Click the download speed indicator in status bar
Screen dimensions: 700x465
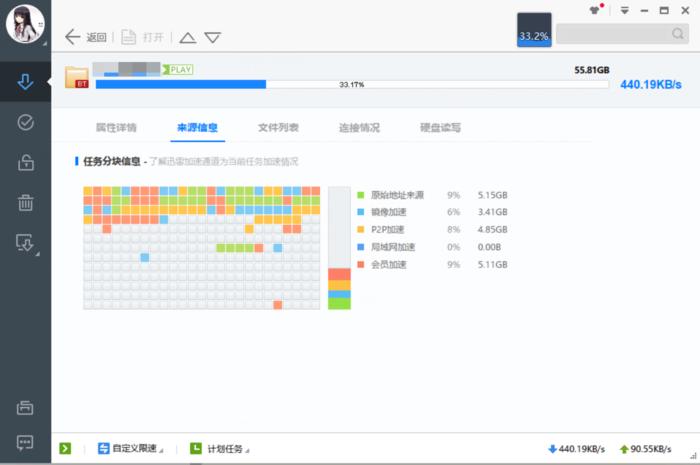576,449
